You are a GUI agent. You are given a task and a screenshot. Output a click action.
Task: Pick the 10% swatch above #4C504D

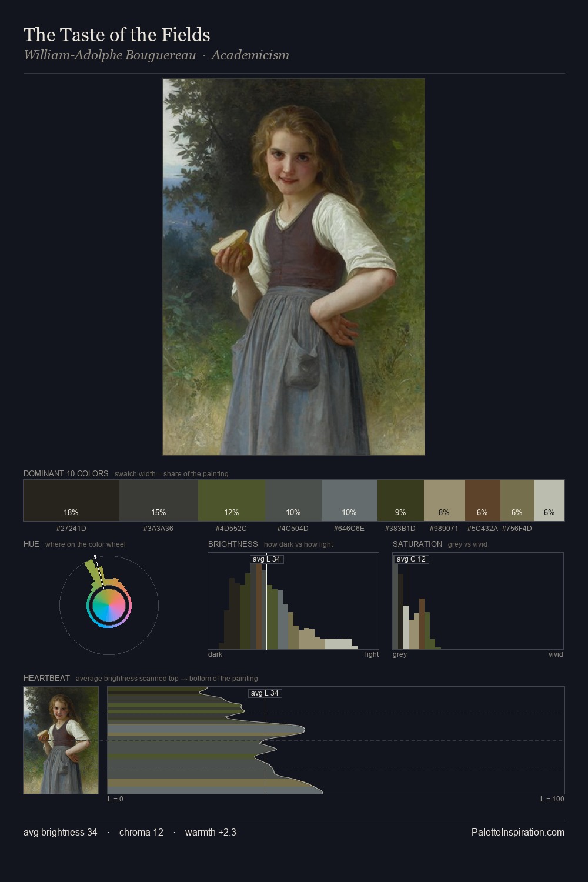(x=293, y=500)
